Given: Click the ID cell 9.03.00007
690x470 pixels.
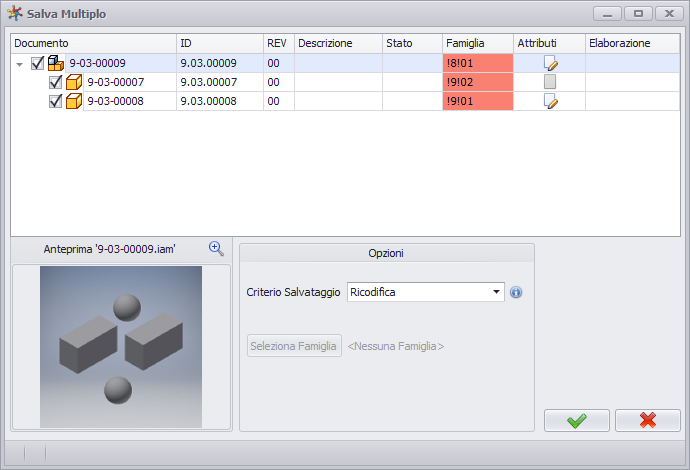Looking at the screenshot, I should tap(220, 82).
